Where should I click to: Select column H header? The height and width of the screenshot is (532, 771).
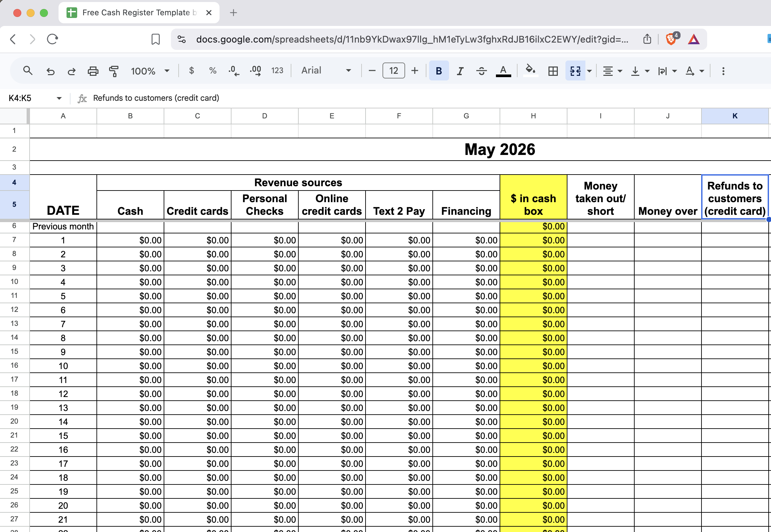pos(533,116)
